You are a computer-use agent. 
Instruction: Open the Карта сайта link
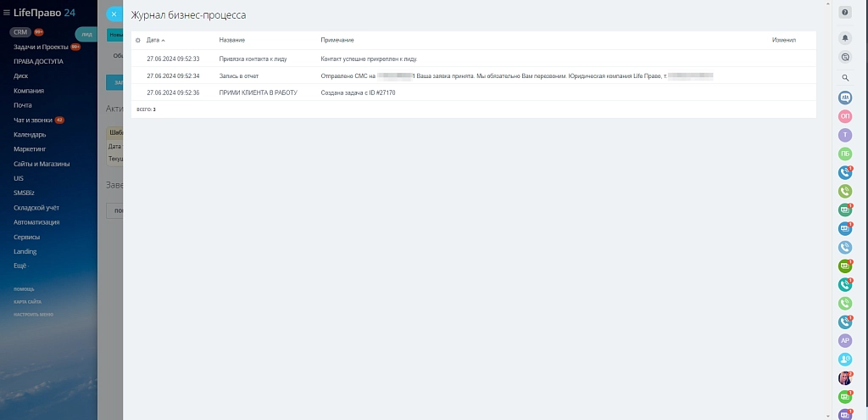click(x=27, y=302)
